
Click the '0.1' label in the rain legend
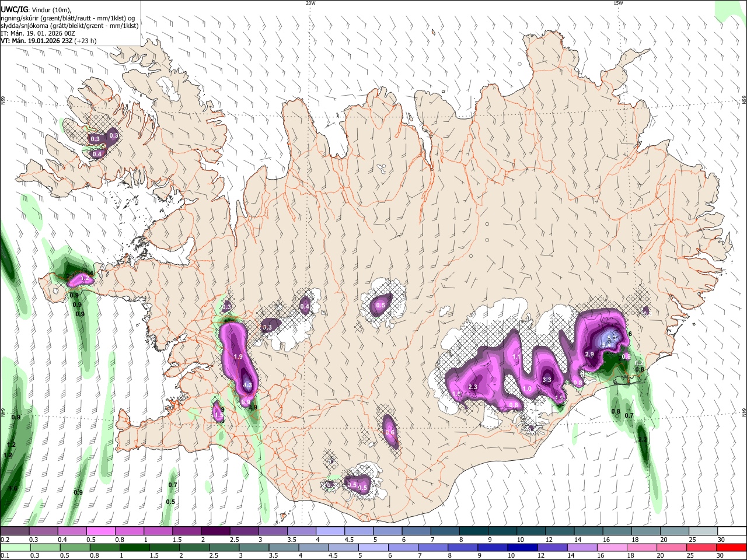pyautogui.click(x=5, y=555)
